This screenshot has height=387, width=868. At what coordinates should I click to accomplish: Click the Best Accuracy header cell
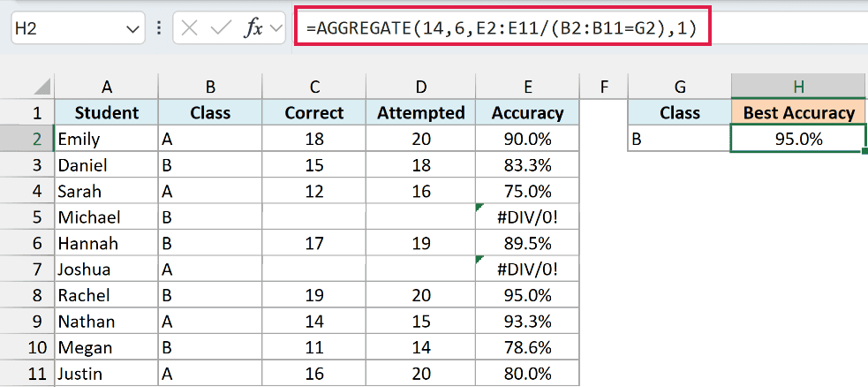point(798,113)
